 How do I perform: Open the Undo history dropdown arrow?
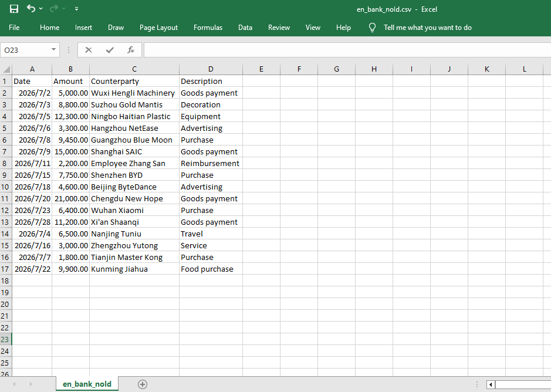click(x=40, y=9)
